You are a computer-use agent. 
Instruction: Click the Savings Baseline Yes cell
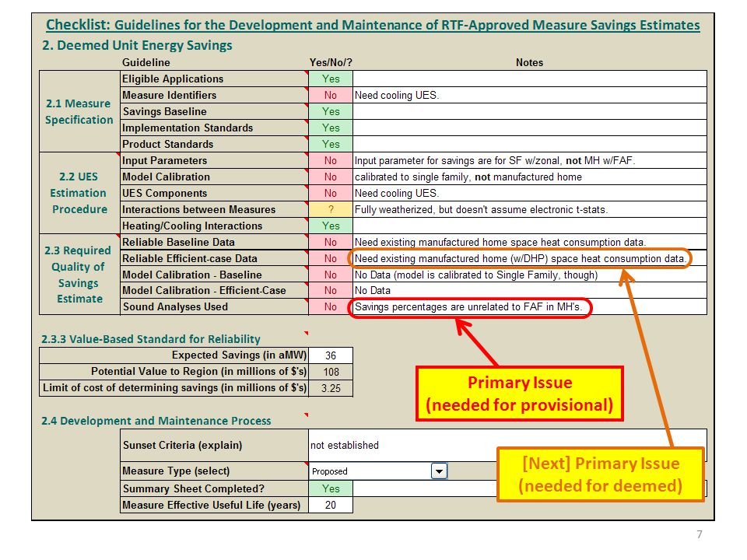click(x=331, y=111)
